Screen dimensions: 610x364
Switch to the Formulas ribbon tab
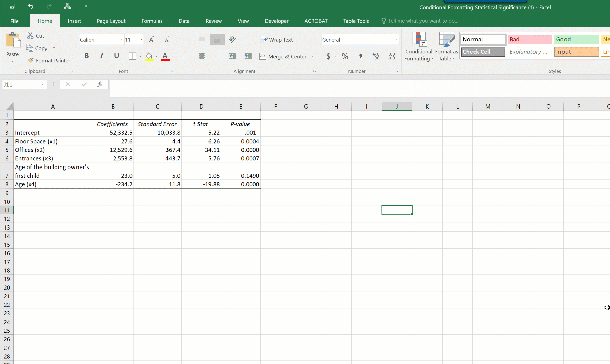click(152, 21)
